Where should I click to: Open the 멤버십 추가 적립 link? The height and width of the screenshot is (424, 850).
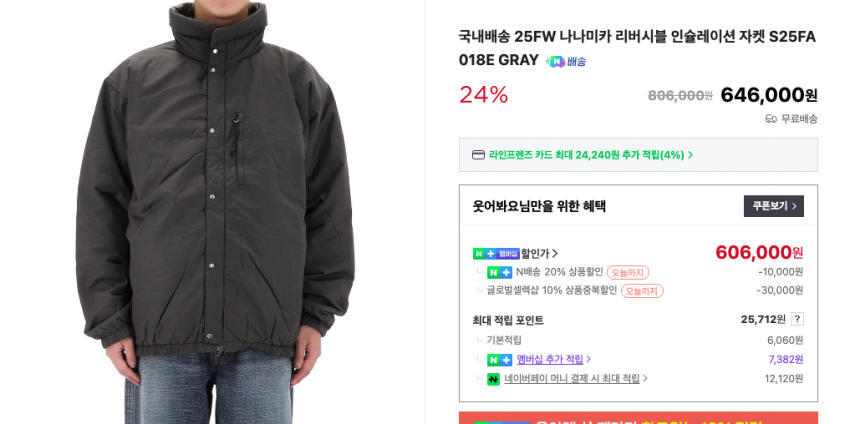click(x=550, y=359)
